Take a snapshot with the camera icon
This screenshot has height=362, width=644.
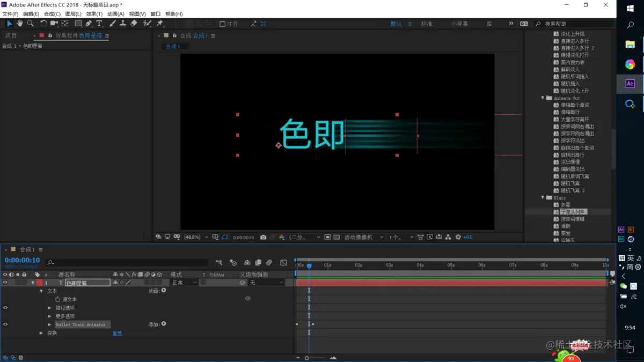click(263, 237)
